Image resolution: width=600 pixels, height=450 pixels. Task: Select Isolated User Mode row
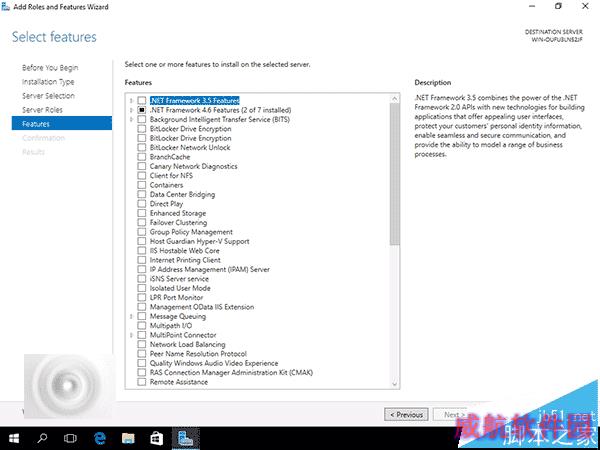[180, 288]
